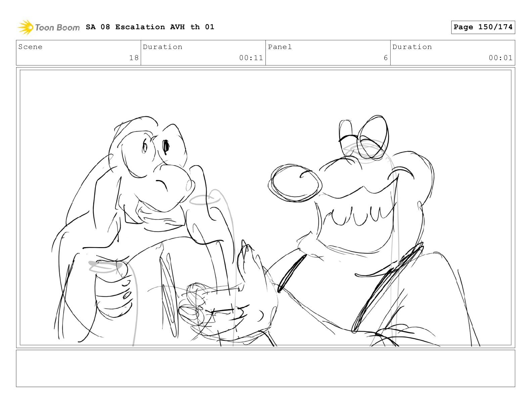Select the panel number value '6'
Image resolution: width=532 pixels, height=411 pixels.
coord(386,58)
